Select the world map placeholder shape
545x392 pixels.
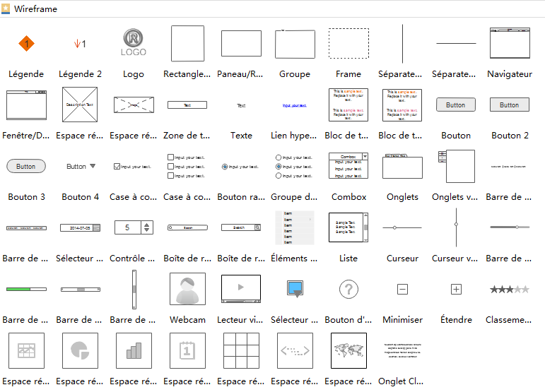click(348, 350)
